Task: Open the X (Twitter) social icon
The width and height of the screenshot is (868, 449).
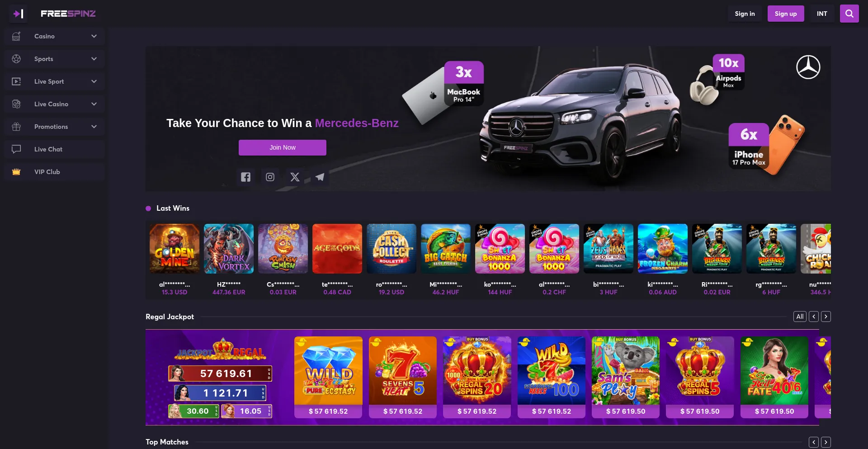Action: [x=295, y=177]
